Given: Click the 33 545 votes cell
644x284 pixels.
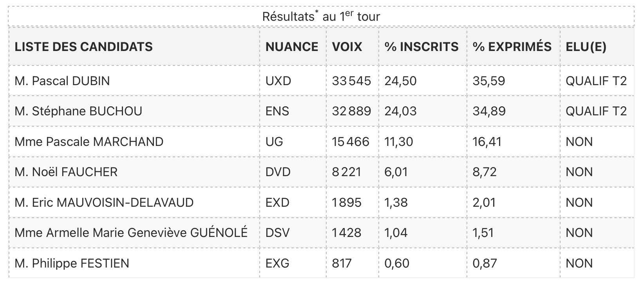Looking at the screenshot, I should click(x=351, y=81).
